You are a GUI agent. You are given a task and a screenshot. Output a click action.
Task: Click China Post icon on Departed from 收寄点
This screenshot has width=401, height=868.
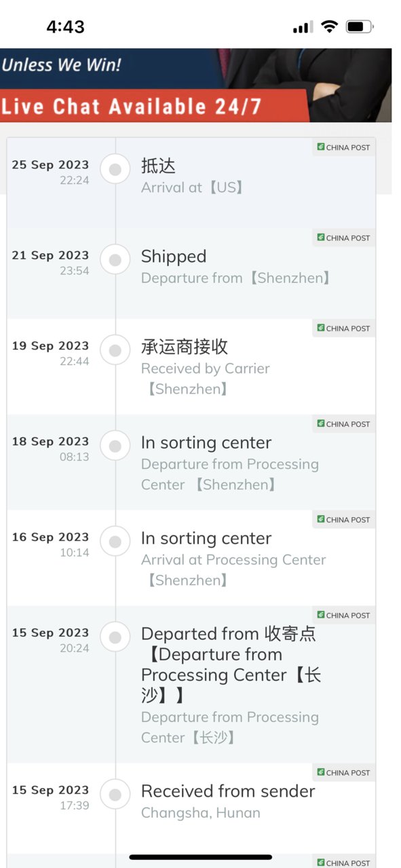click(321, 615)
